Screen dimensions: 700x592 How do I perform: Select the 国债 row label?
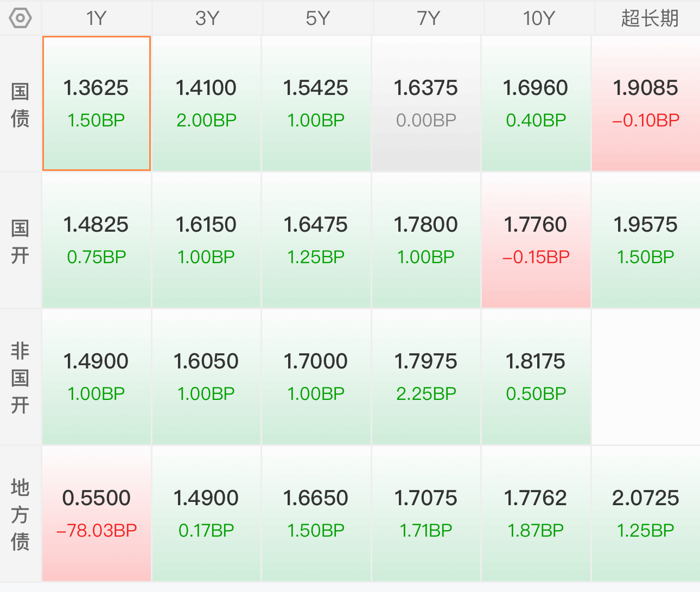click(20, 105)
